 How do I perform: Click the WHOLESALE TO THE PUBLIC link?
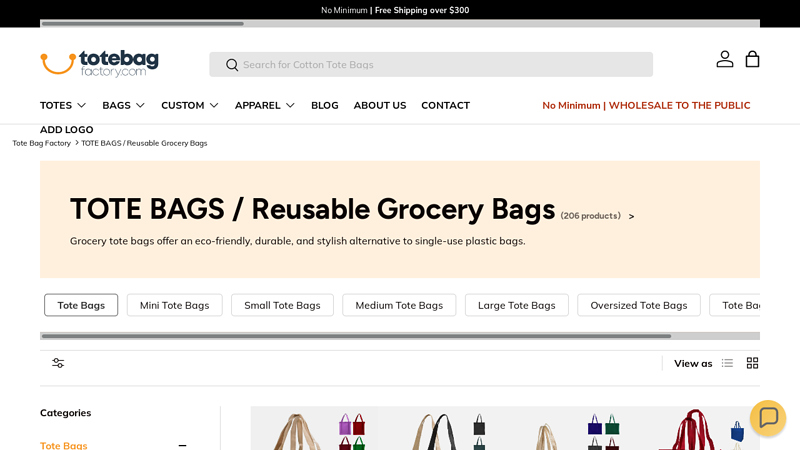pos(680,105)
